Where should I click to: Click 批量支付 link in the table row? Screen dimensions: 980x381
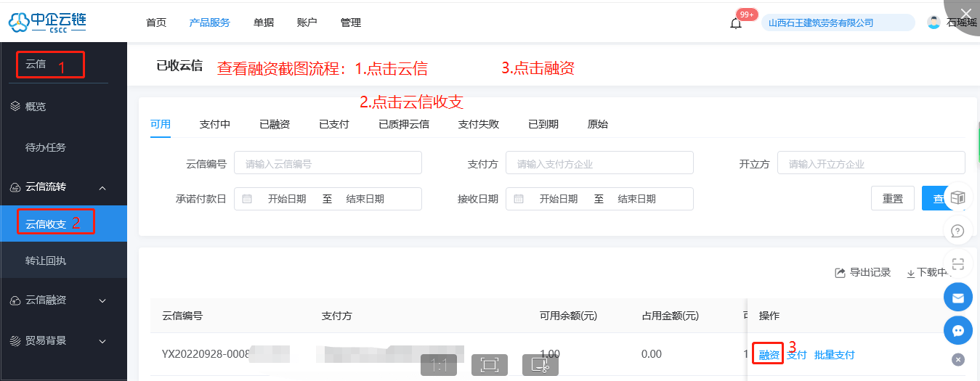click(835, 355)
